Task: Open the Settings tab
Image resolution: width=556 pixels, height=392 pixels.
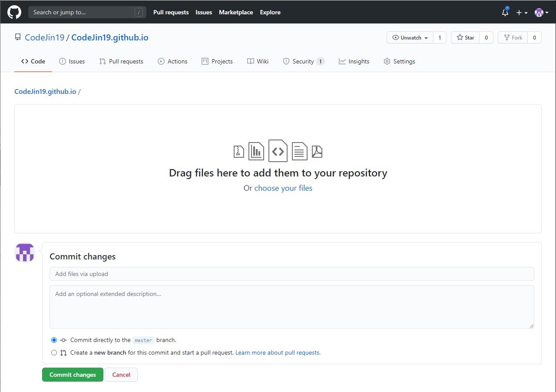Action: click(400, 61)
